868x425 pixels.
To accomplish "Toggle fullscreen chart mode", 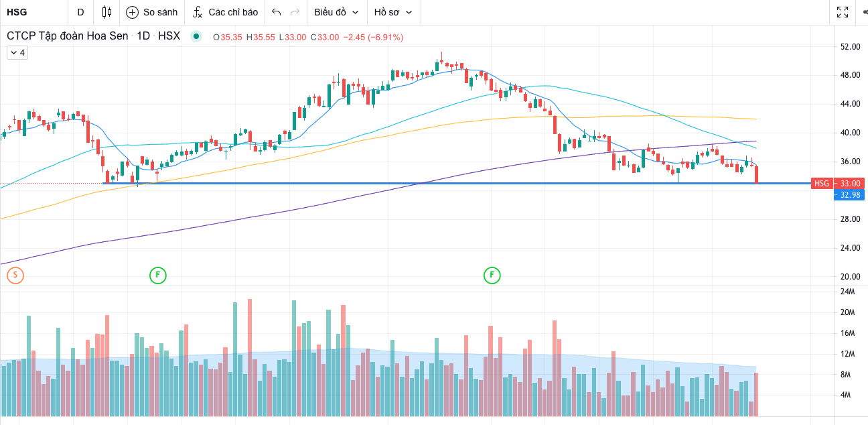I will tap(843, 12).
